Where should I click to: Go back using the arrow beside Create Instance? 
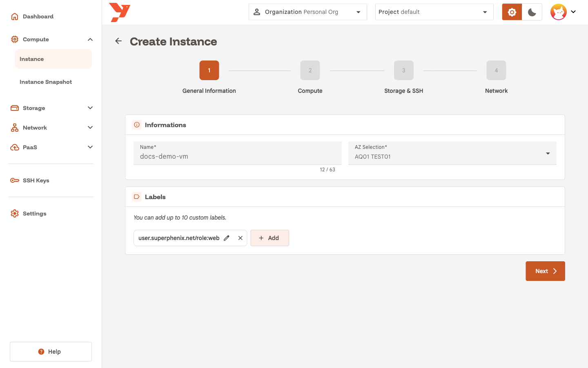(118, 41)
